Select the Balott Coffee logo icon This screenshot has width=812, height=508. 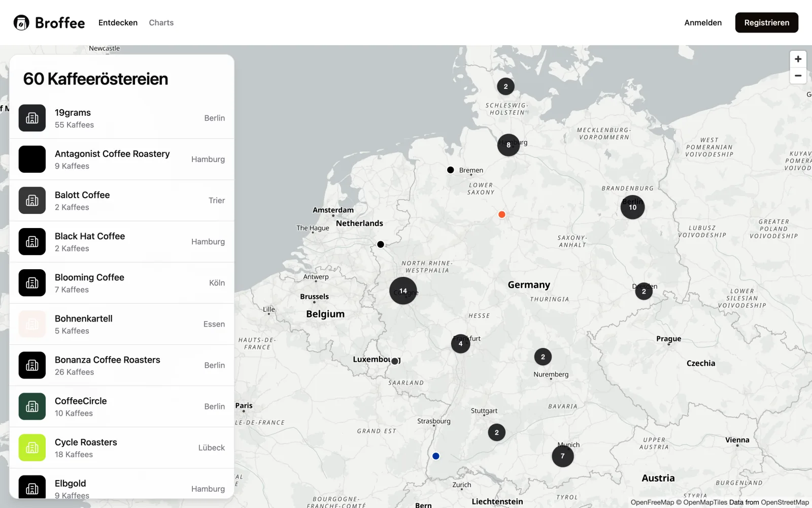(x=32, y=200)
